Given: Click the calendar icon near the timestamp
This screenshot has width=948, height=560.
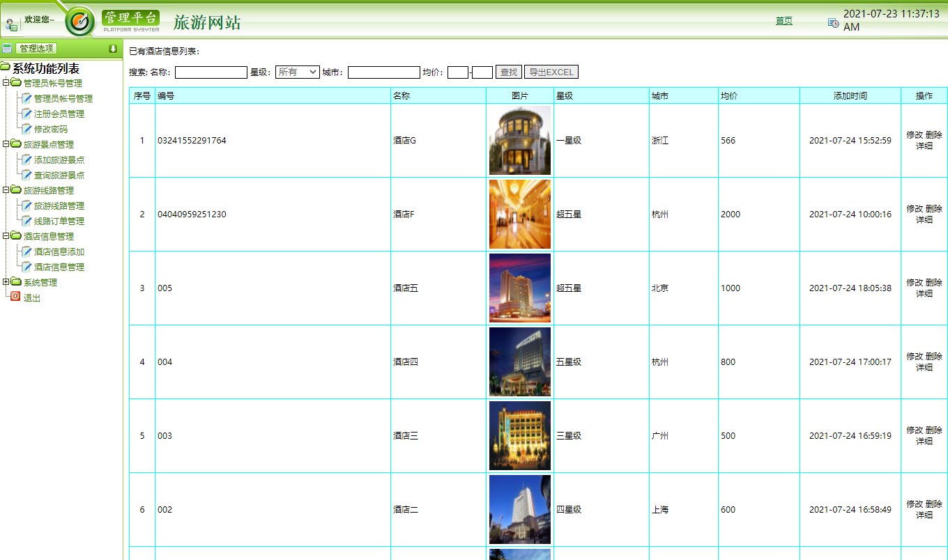Looking at the screenshot, I should click(832, 22).
